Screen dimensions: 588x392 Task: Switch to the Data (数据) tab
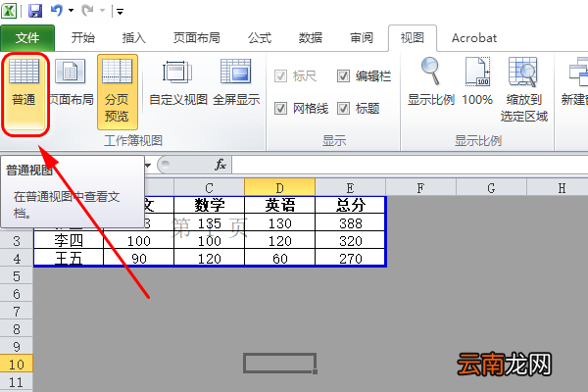pos(310,38)
